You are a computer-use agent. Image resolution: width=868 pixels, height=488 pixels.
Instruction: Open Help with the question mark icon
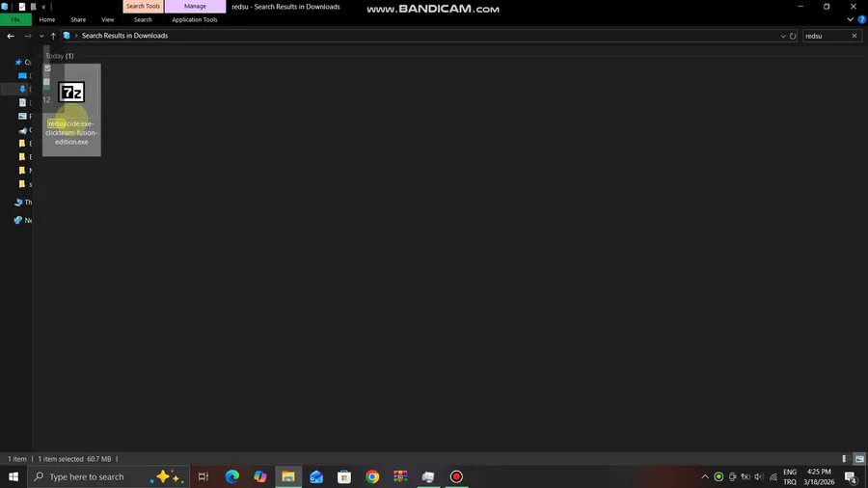pos(862,19)
